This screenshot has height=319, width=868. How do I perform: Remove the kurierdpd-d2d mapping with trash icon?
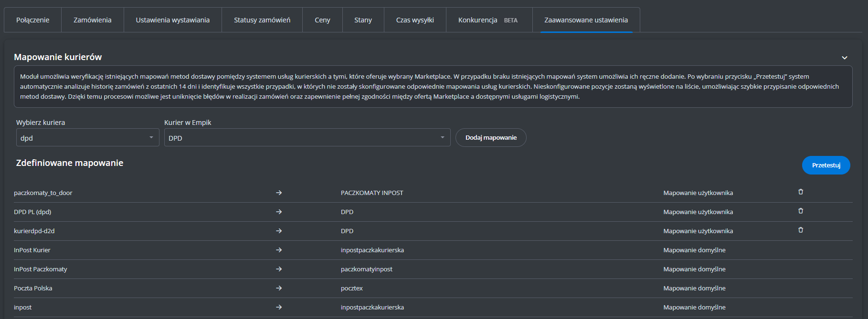pos(801,230)
